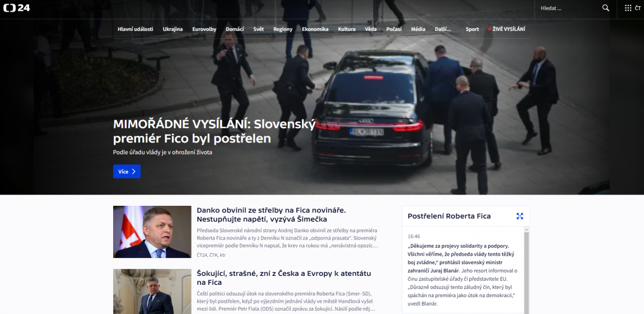Click the red live broadcast dot

[489, 29]
